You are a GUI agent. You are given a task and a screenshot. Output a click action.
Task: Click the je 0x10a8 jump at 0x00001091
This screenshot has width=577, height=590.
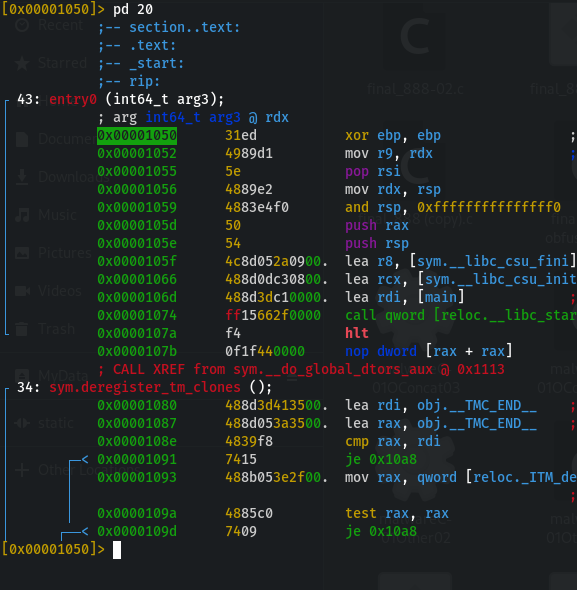click(381, 459)
